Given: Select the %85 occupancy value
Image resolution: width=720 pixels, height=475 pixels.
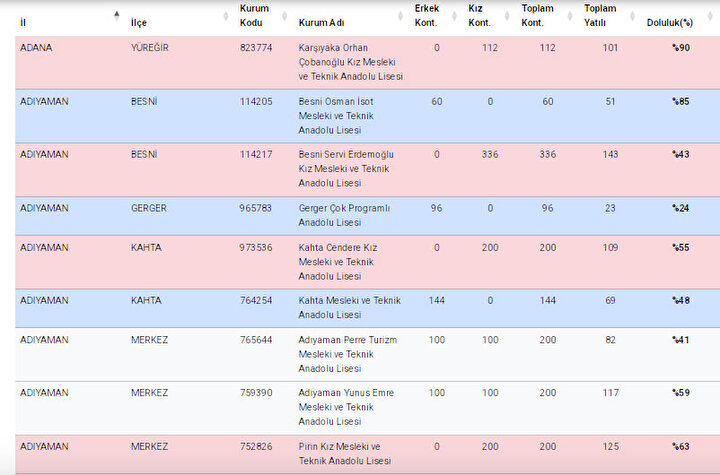Looking at the screenshot, I should 681,102.
